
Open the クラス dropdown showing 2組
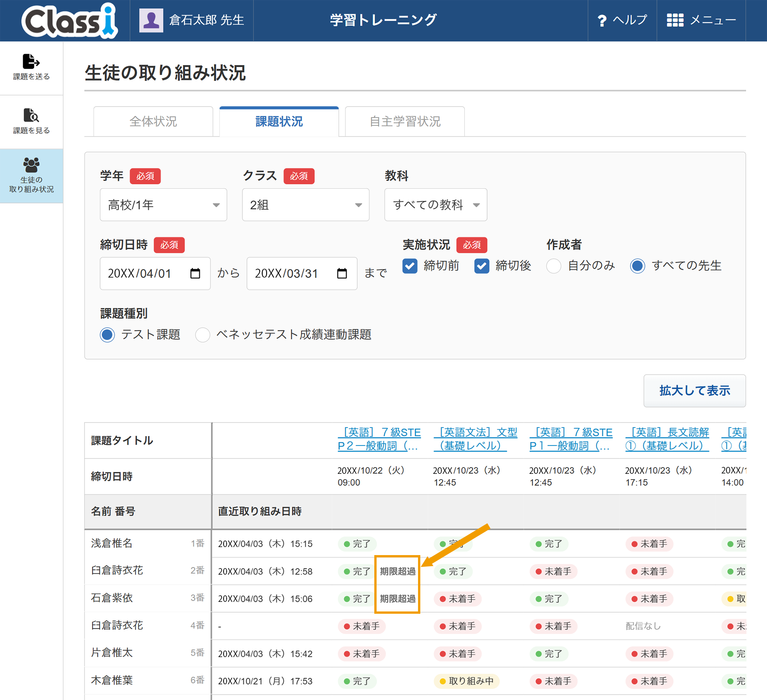click(x=306, y=205)
